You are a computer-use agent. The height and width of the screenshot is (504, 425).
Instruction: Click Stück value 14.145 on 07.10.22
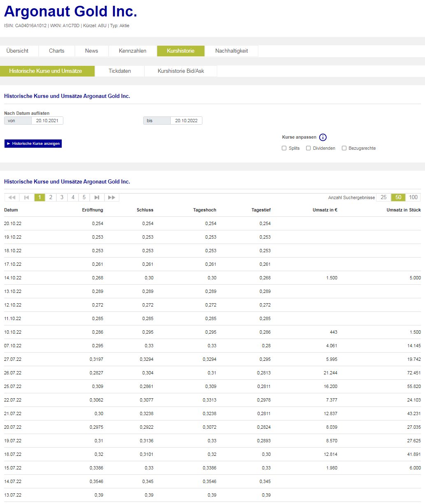414,346
